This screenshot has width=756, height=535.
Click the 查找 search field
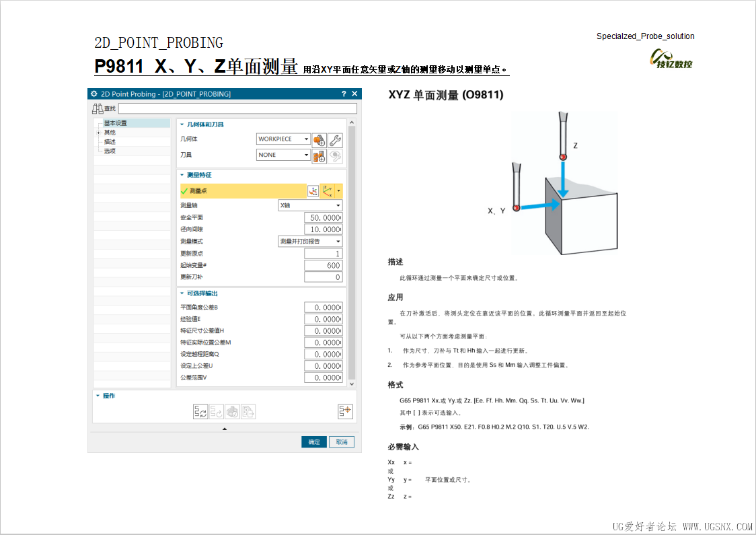tap(237, 108)
